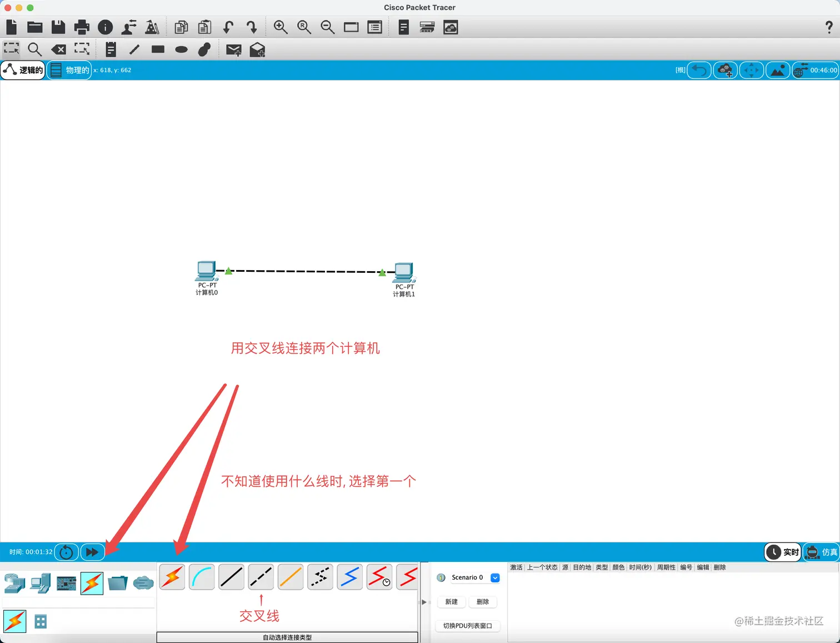Click the Add Complex PDU open envelope icon
Screen dimensions: 840x643
click(x=257, y=50)
